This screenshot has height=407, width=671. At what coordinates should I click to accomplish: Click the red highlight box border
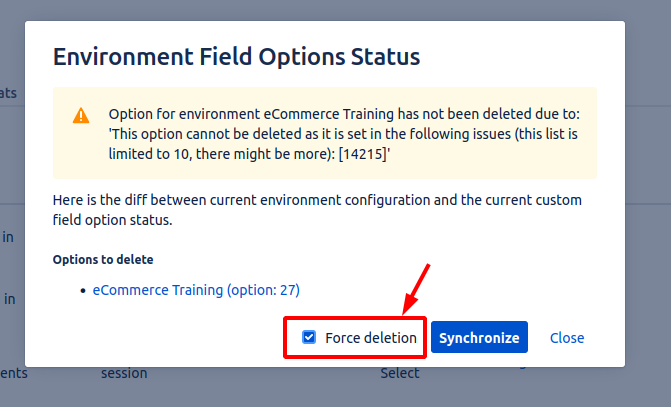[x=284, y=338]
